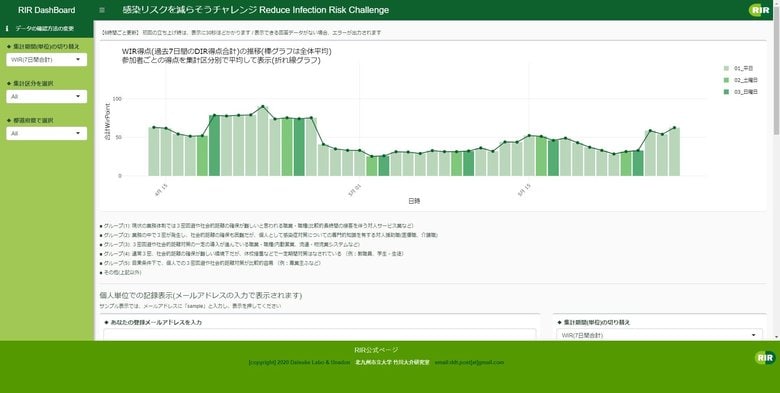Open the lower-right 集計期間(単位)の切り替え dropdown
The image size is (780, 393).
coord(659,335)
